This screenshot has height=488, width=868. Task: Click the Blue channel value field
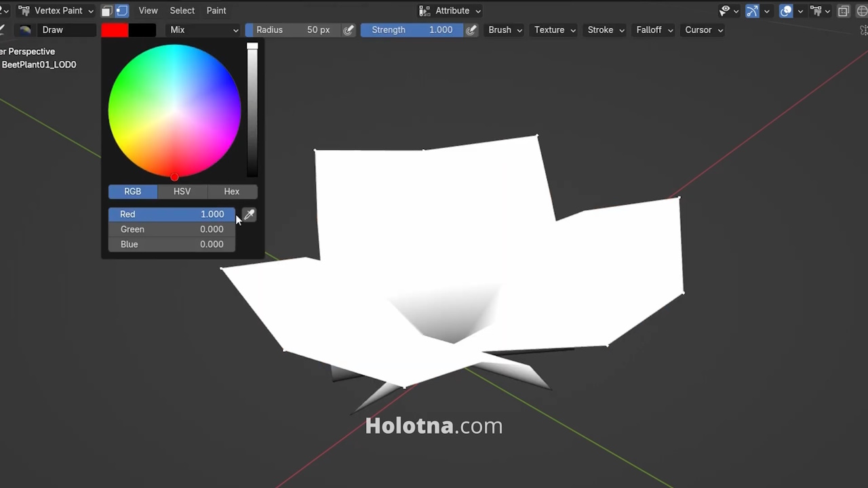[x=172, y=244]
